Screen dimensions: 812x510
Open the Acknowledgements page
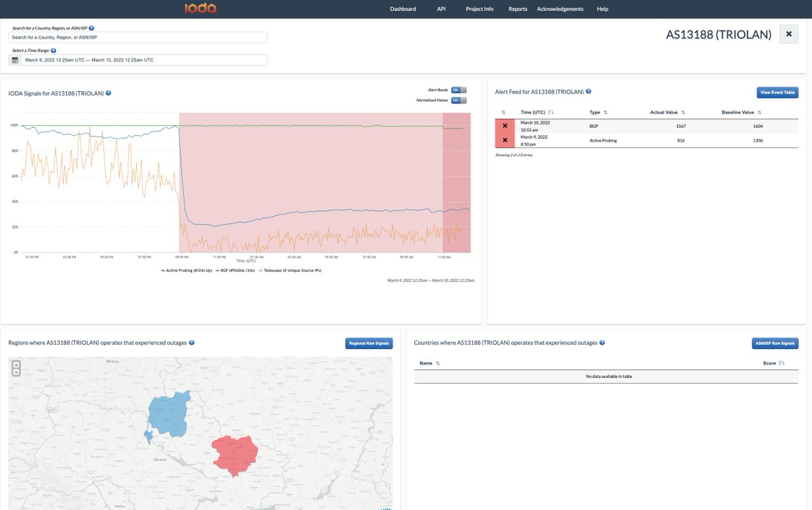coord(560,9)
